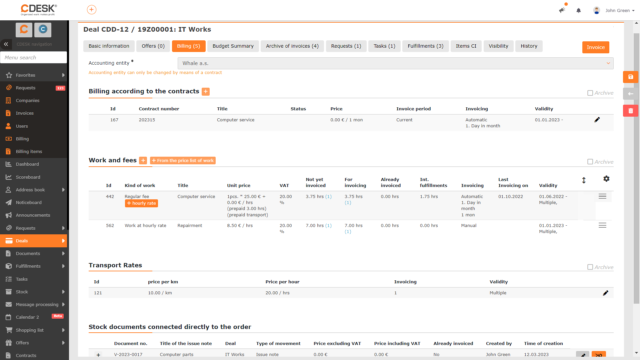Toggle Archive checkbox for Work and fees
The height and width of the screenshot is (360, 640).
(x=590, y=162)
